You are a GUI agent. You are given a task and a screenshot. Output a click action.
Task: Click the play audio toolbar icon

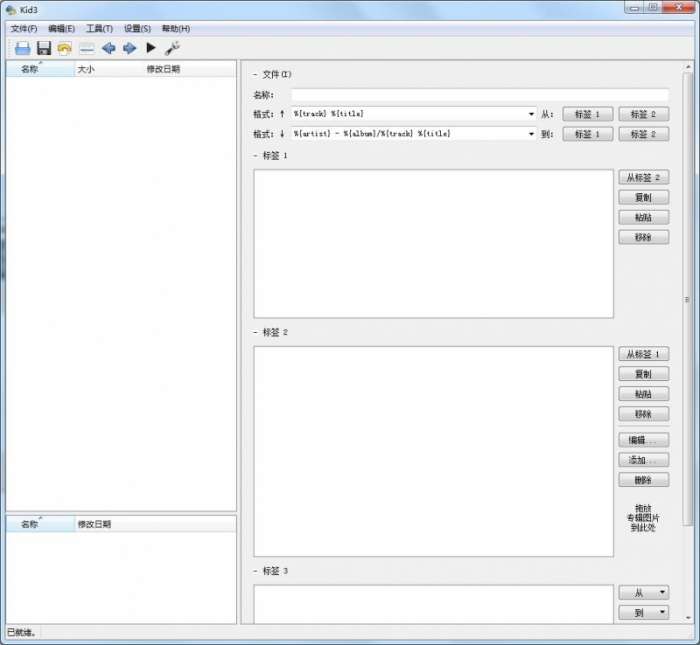[x=151, y=48]
